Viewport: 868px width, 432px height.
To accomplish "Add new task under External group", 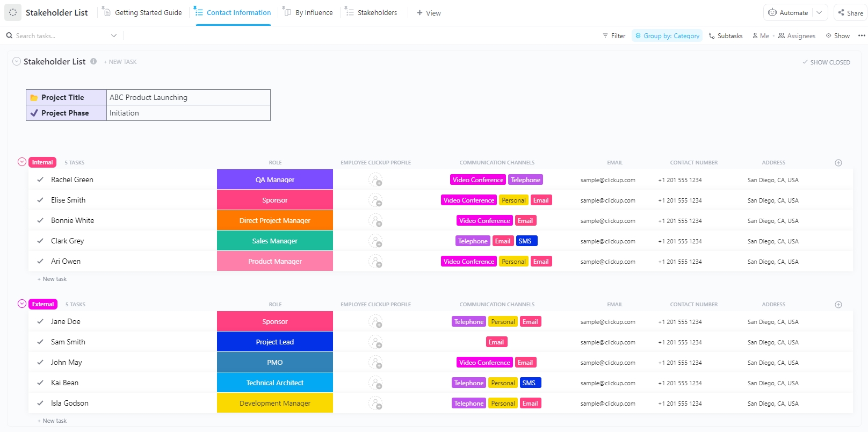I will [x=52, y=421].
